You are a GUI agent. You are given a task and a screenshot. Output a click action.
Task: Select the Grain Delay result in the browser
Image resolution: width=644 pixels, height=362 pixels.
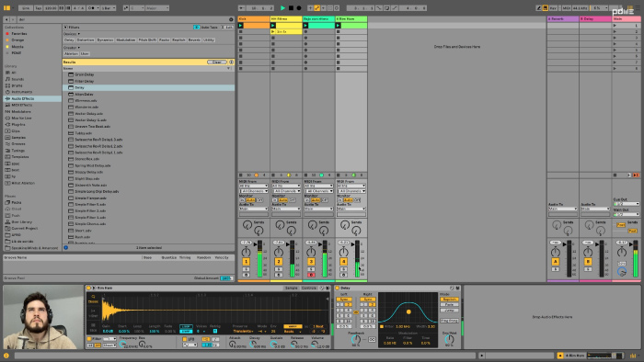point(85,74)
